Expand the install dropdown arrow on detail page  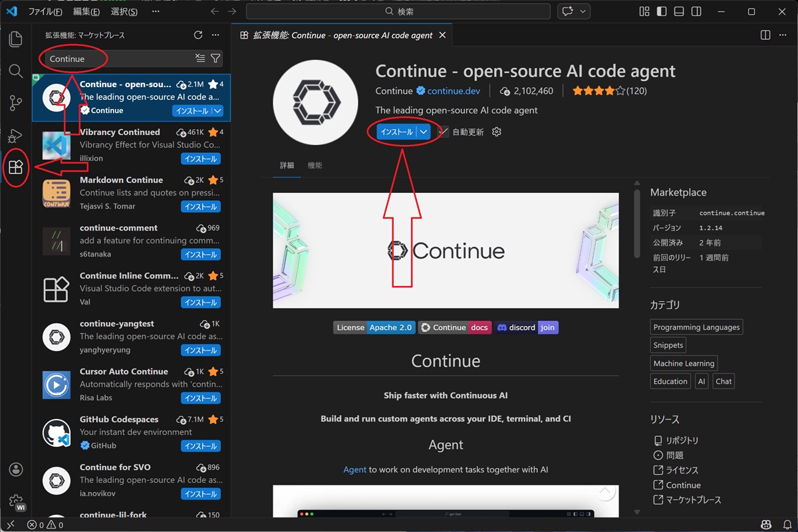[x=424, y=132]
